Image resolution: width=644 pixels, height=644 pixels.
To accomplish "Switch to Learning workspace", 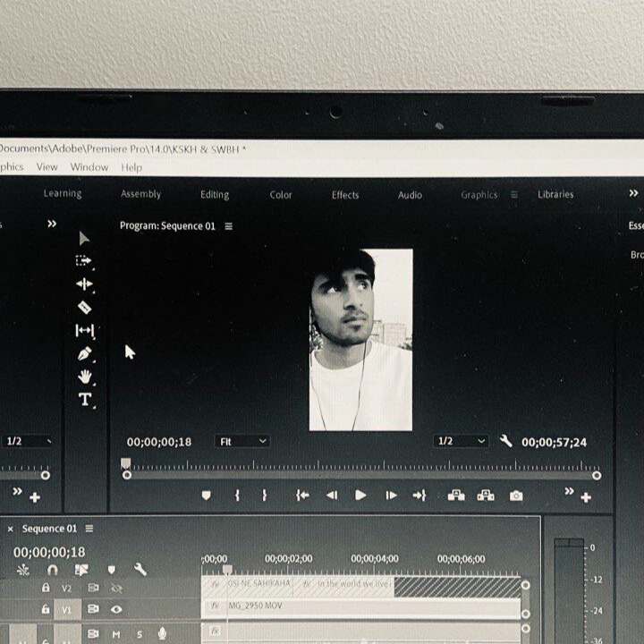I will click(x=63, y=193).
